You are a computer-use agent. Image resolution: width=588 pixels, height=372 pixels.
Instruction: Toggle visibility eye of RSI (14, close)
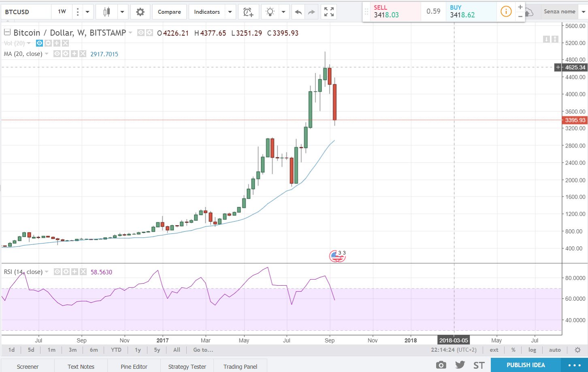58,272
